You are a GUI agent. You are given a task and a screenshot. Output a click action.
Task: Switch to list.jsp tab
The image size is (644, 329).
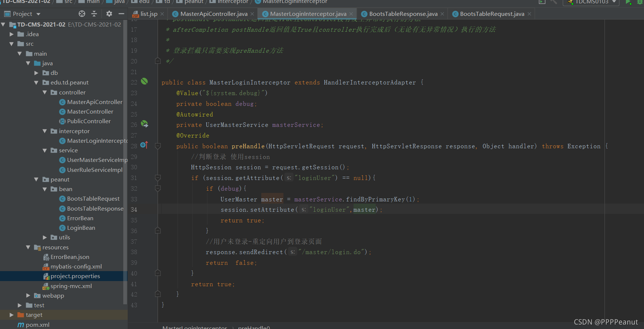(149, 14)
